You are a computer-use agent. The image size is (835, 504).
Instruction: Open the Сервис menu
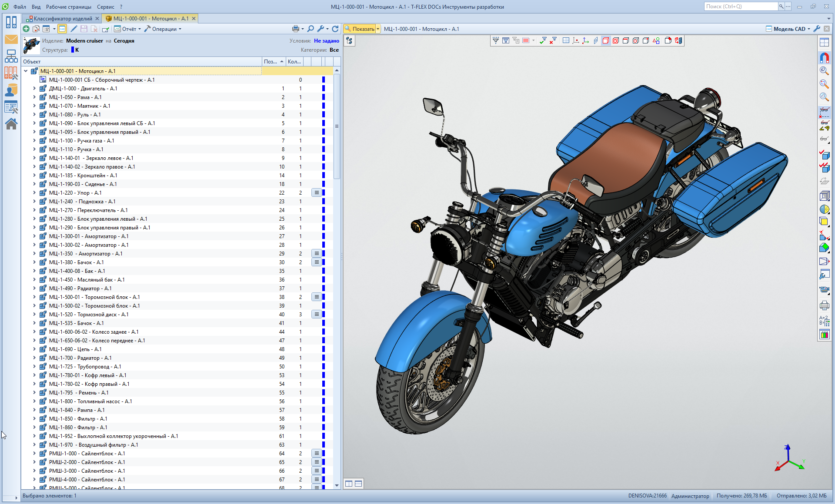point(105,7)
